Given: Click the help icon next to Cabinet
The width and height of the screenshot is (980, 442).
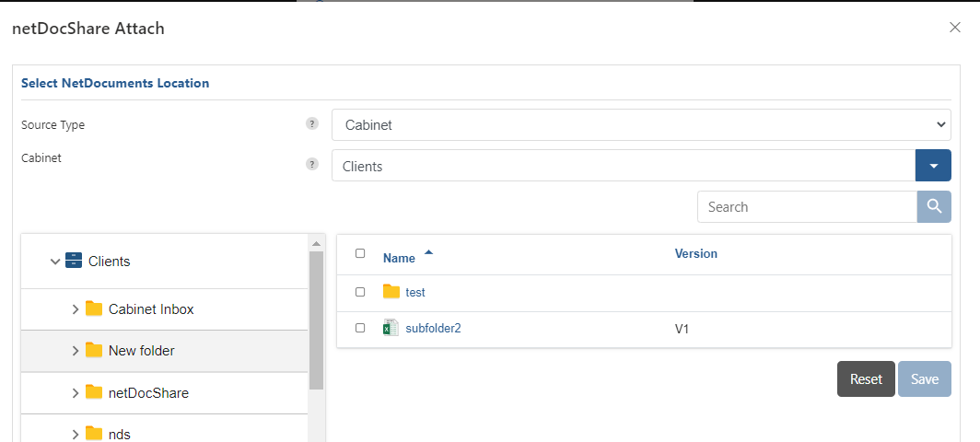Looking at the screenshot, I should pos(312,165).
